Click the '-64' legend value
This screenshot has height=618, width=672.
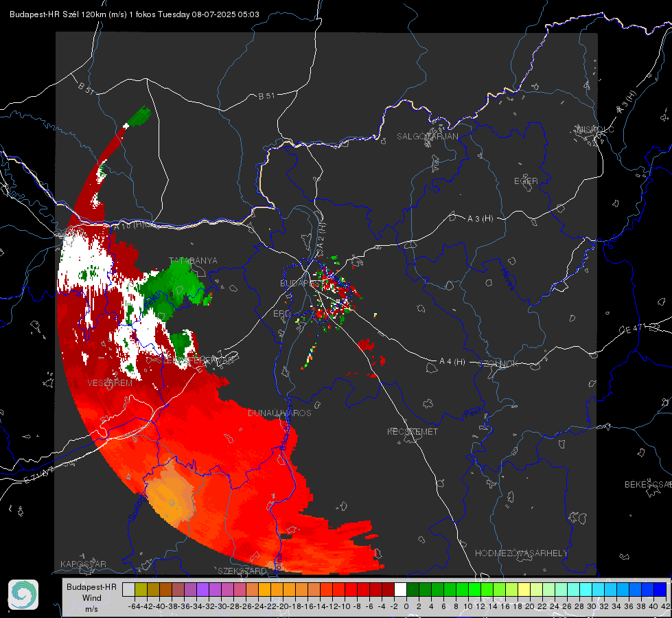pyautogui.click(x=134, y=606)
